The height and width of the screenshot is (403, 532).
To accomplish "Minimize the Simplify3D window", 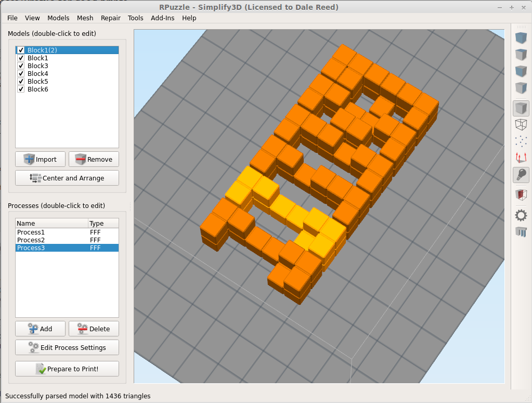I will tap(500, 7).
